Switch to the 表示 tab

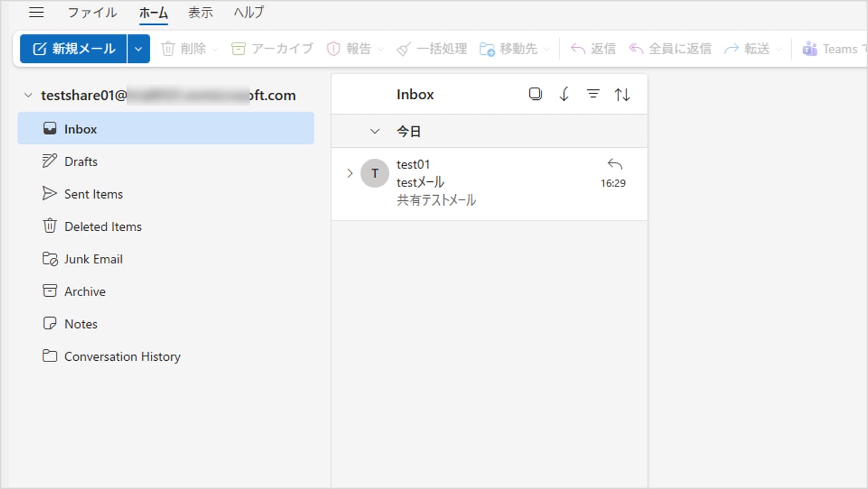(x=201, y=12)
